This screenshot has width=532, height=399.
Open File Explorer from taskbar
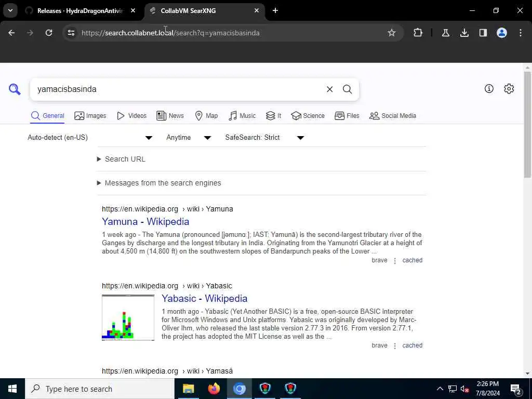[188, 389]
